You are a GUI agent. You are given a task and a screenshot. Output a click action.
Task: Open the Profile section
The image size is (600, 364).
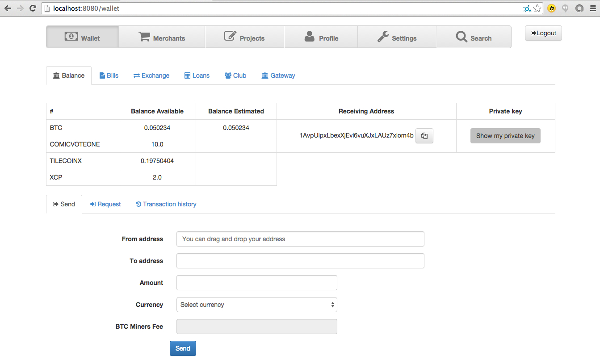(x=321, y=37)
